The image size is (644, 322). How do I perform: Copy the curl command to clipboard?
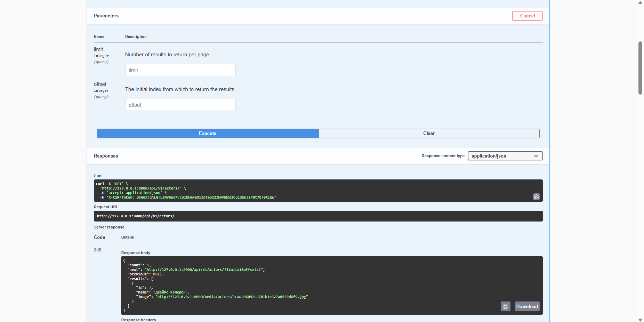click(536, 197)
